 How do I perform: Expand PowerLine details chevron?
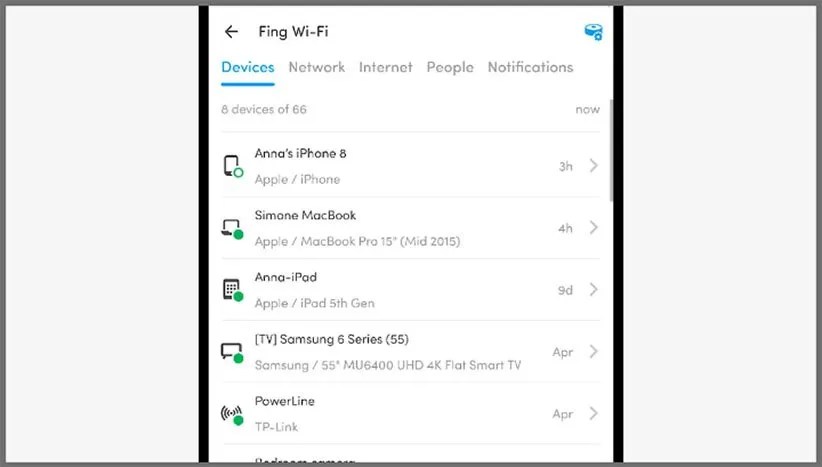pos(593,414)
